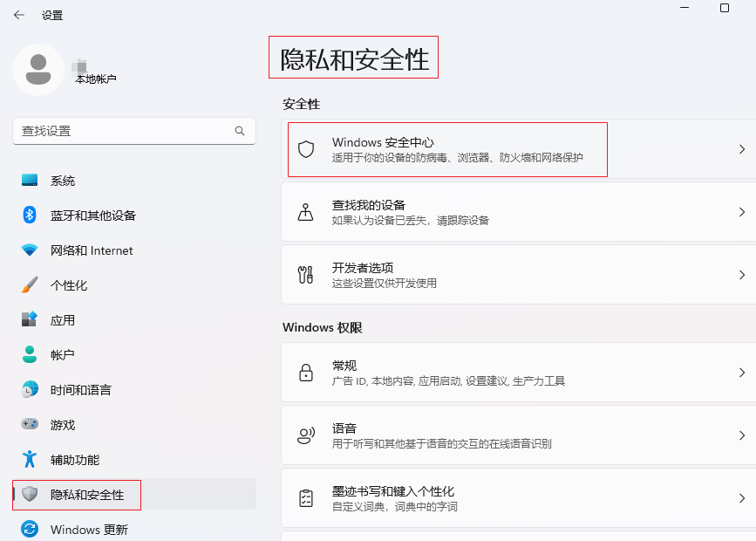Image resolution: width=756 pixels, height=541 pixels.
Task: Open the user account avatar
Action: pyautogui.click(x=38, y=70)
